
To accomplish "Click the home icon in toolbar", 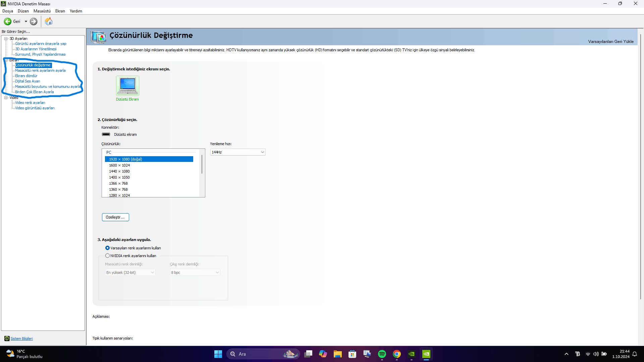I will [49, 21].
